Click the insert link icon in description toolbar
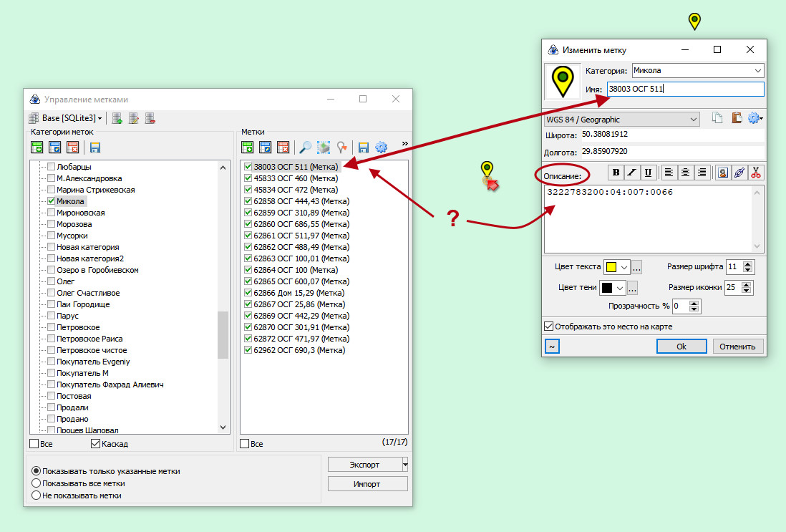 tap(739, 172)
